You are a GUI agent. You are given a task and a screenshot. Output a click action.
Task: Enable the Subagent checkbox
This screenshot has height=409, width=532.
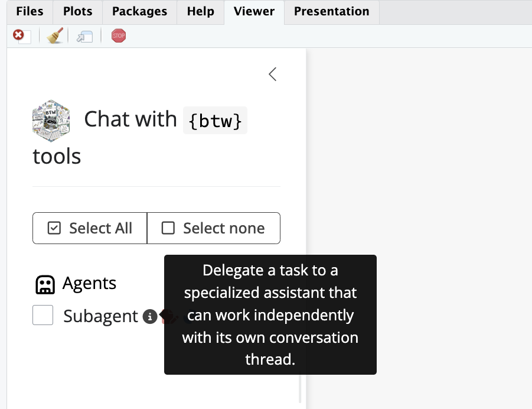[43, 316]
